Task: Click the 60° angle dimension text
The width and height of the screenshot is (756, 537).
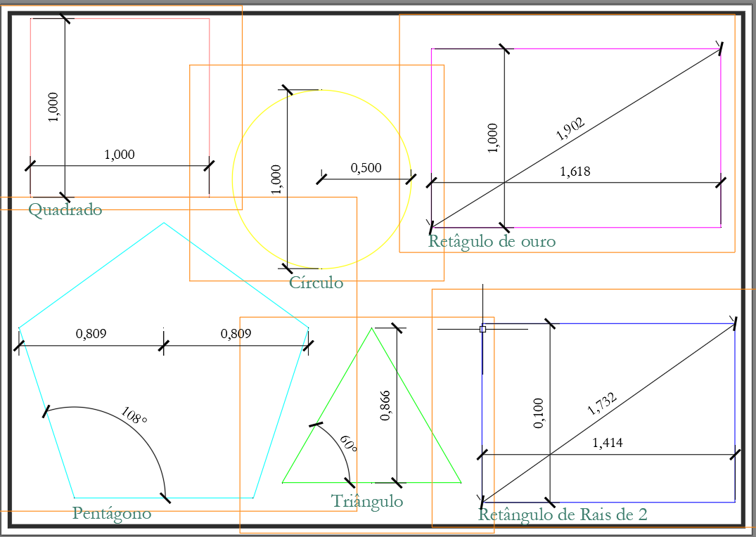Action: click(x=349, y=444)
